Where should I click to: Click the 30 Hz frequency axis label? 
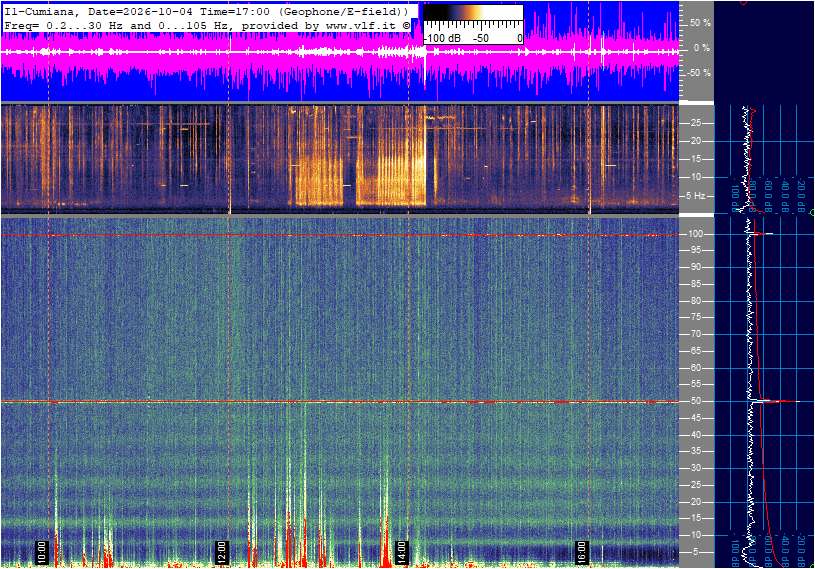(x=695, y=468)
